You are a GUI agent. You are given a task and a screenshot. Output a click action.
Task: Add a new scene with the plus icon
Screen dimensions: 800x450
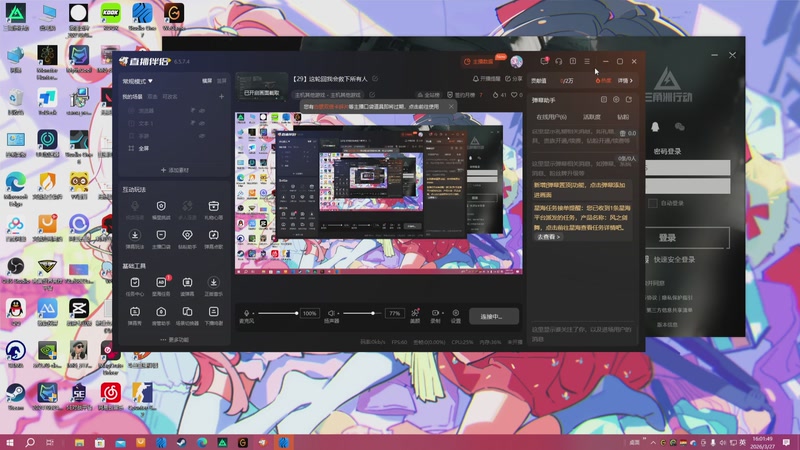click(x=221, y=96)
